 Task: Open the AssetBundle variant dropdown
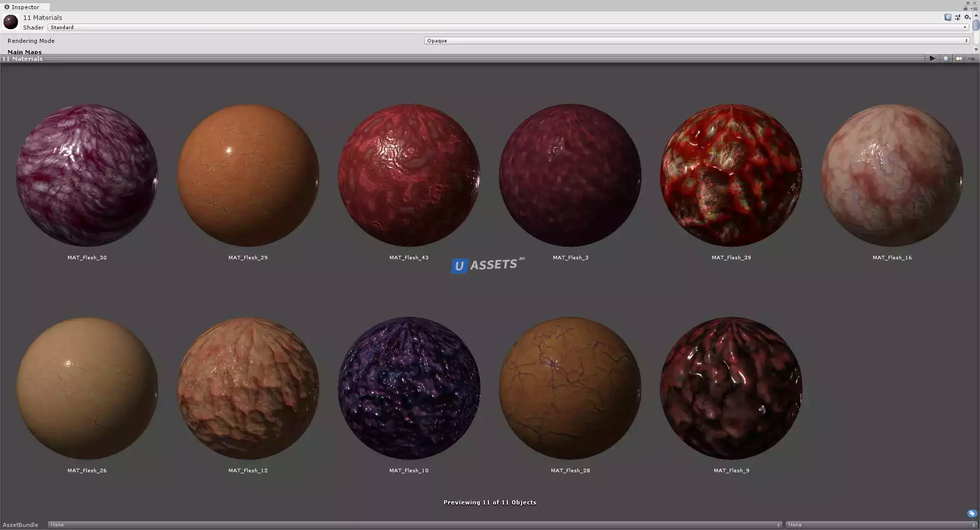pyautogui.click(x=881, y=525)
